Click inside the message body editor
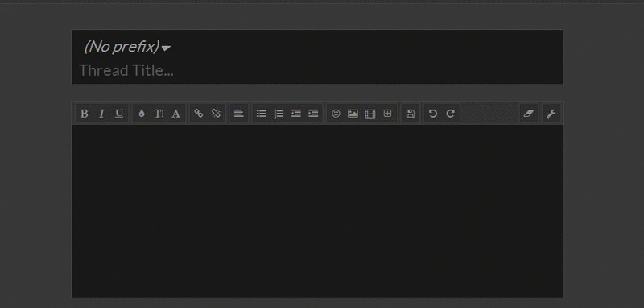 pyautogui.click(x=317, y=211)
